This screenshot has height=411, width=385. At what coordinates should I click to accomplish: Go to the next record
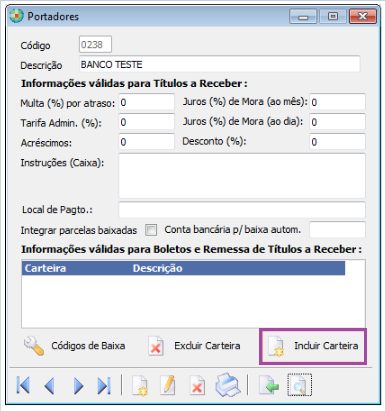(x=78, y=386)
